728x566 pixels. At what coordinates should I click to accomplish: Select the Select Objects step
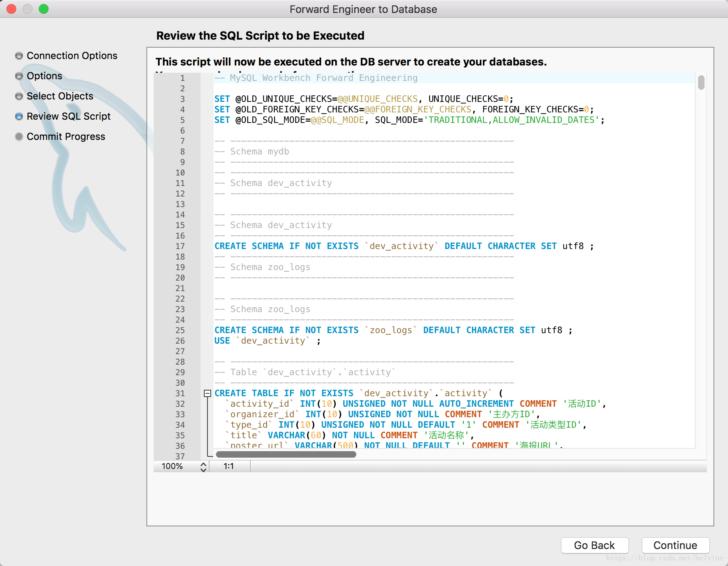[60, 96]
